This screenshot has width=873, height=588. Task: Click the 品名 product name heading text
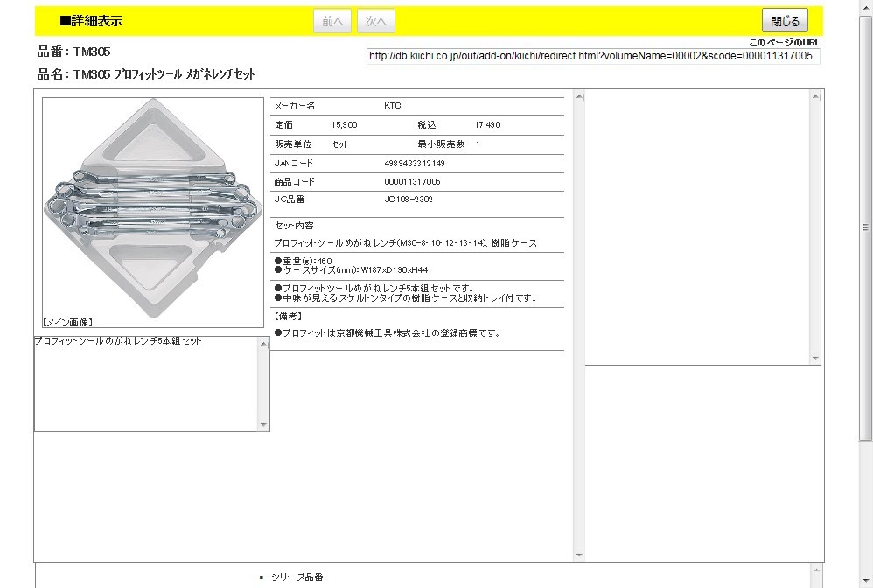click(x=146, y=74)
